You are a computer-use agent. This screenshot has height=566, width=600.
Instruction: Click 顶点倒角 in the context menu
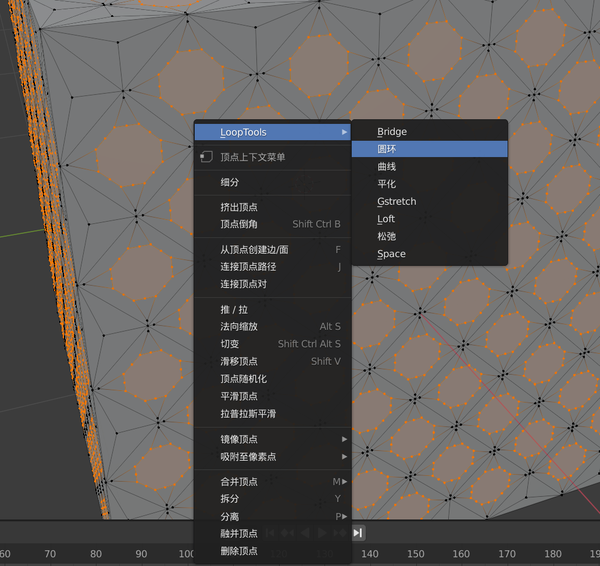pos(272,224)
